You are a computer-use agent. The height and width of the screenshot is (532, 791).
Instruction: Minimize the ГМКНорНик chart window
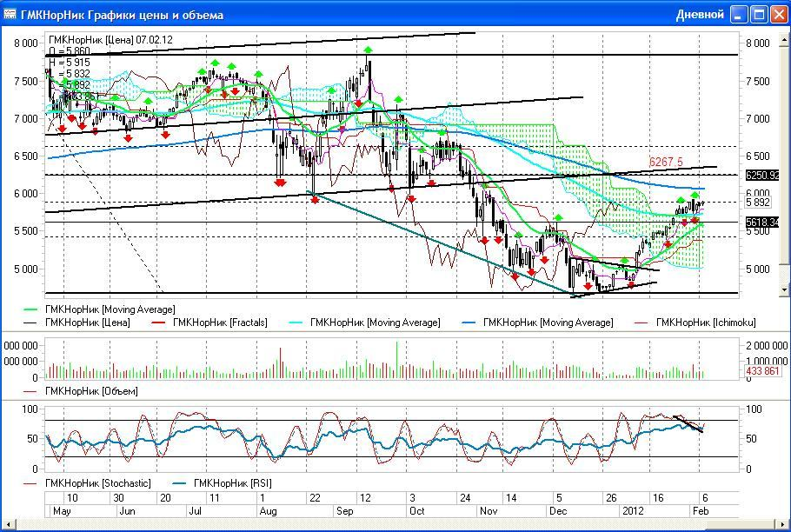click(x=739, y=15)
